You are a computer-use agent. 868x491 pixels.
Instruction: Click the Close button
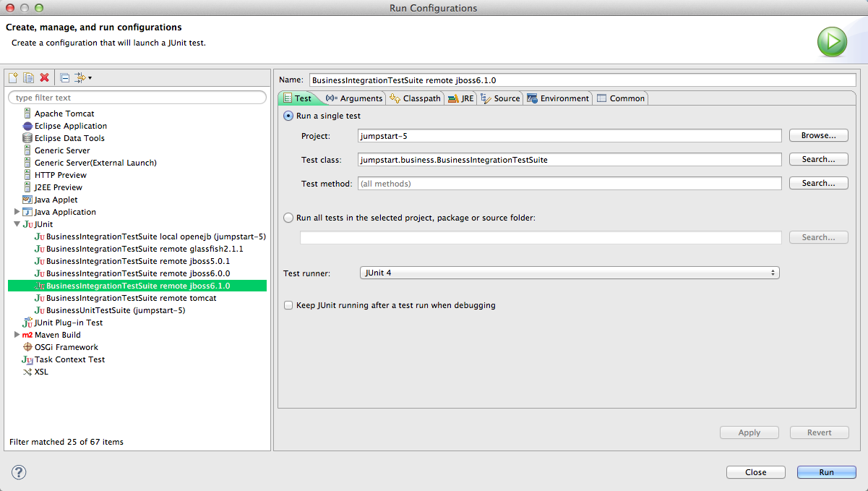point(756,472)
